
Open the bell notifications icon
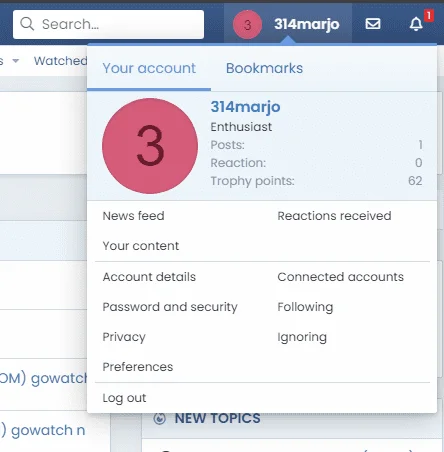[416, 24]
